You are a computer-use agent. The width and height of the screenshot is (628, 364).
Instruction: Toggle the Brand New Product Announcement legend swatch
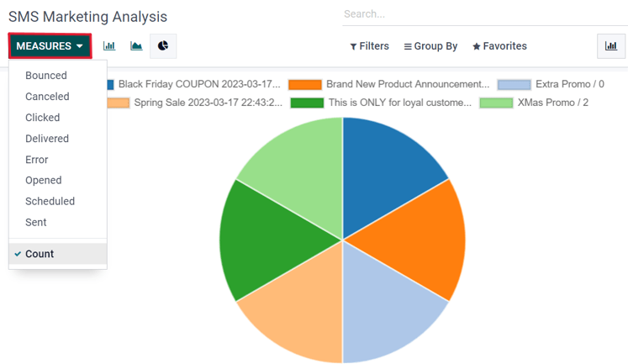point(305,84)
